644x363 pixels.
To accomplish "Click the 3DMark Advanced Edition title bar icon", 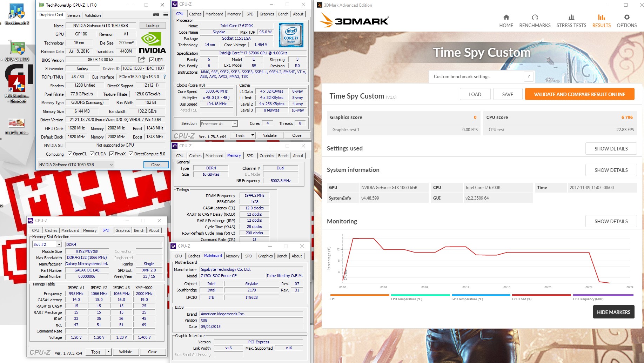I will (x=320, y=5).
